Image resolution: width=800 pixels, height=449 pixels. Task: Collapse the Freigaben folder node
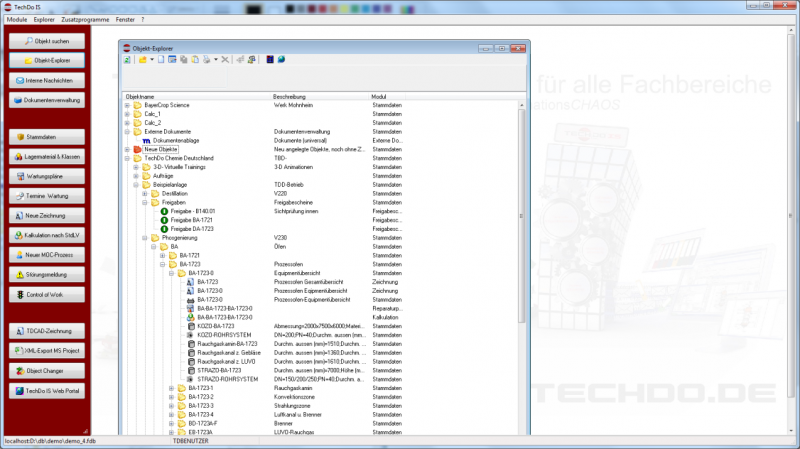click(144, 202)
